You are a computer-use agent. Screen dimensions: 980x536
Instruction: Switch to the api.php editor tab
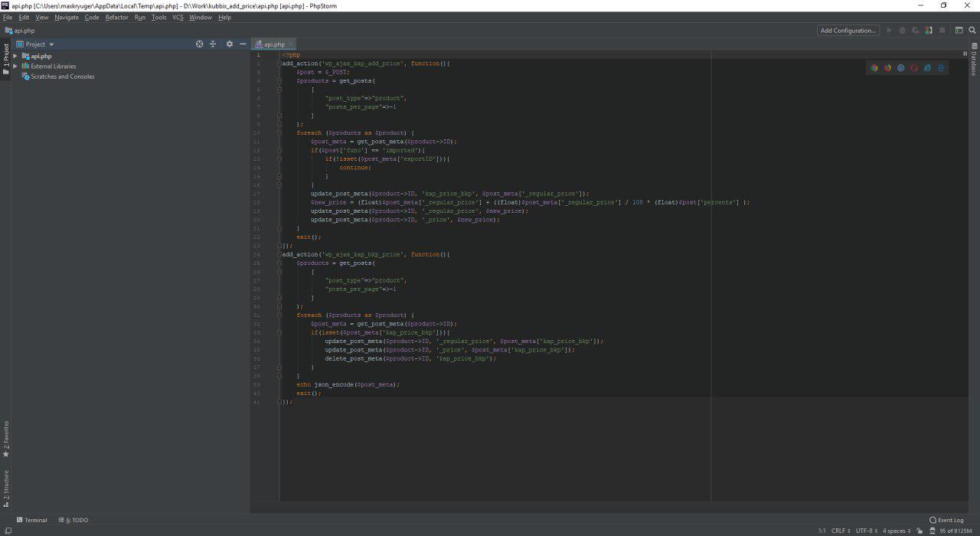click(x=274, y=44)
